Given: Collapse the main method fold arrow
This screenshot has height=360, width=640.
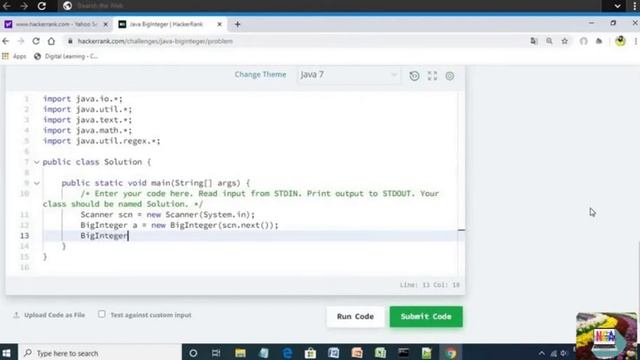Looking at the screenshot, I should [x=37, y=183].
